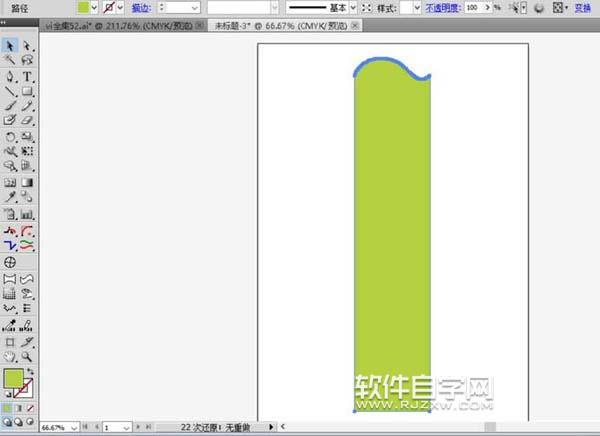The image size is (600, 436).
Task: Close the 未标题-3 document tab
Action: [355, 26]
